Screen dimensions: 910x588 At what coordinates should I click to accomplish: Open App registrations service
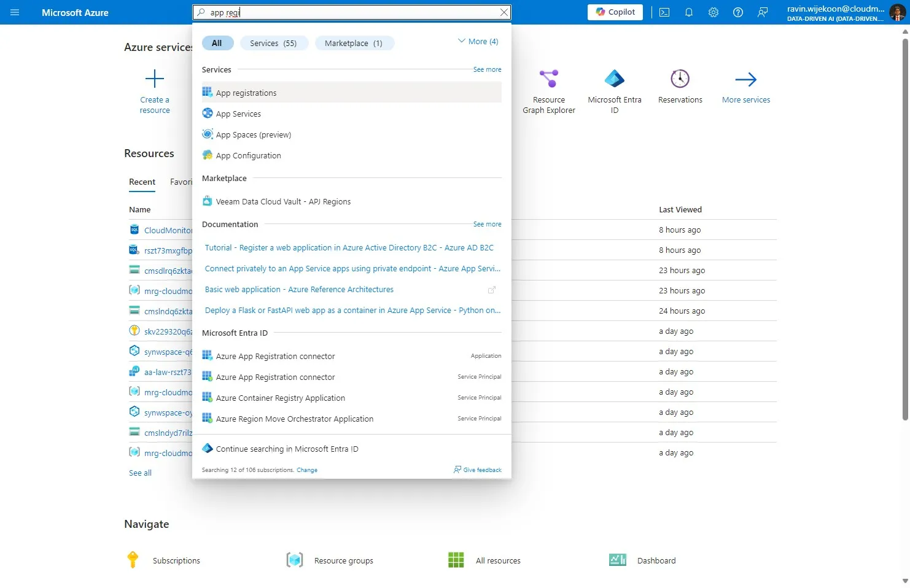coord(351,93)
